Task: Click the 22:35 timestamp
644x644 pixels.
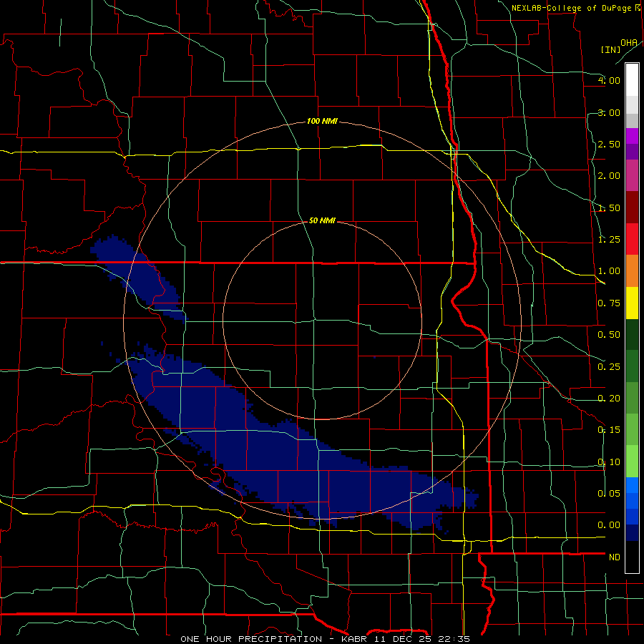Action: coord(456,639)
